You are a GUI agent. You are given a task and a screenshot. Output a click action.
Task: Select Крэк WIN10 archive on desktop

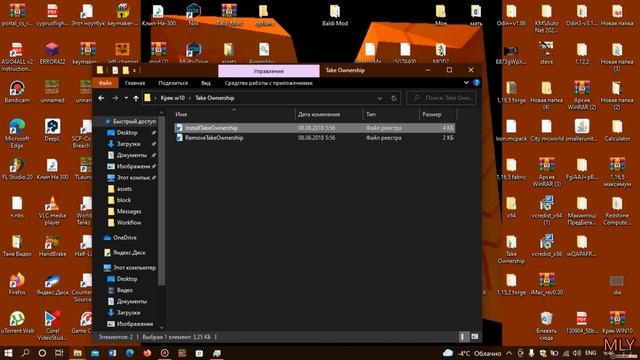[617, 323]
